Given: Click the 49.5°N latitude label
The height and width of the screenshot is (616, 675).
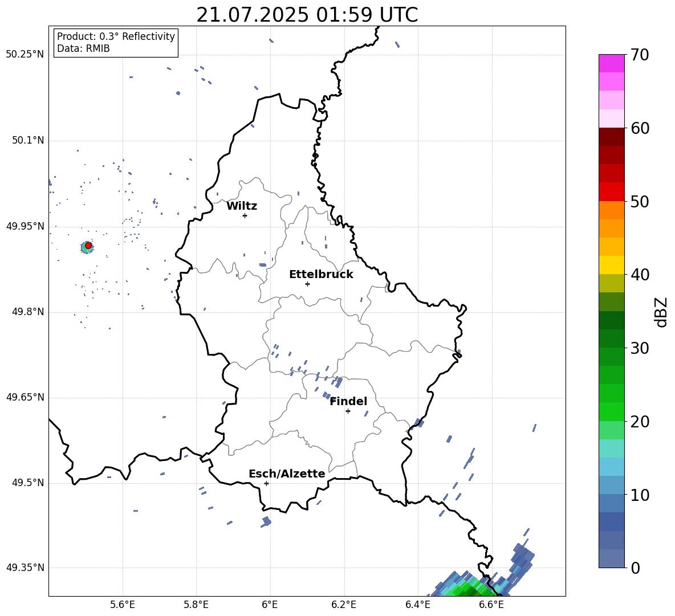Looking at the screenshot, I should (x=28, y=483).
